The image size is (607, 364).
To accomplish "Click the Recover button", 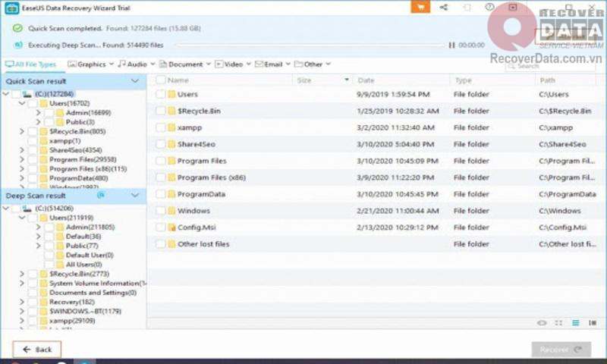I will coord(561,350).
